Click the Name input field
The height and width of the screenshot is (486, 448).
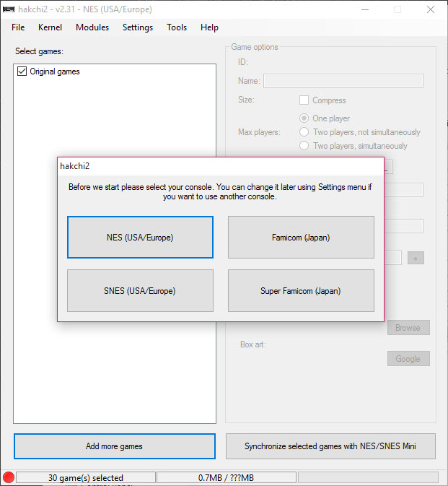343,81
